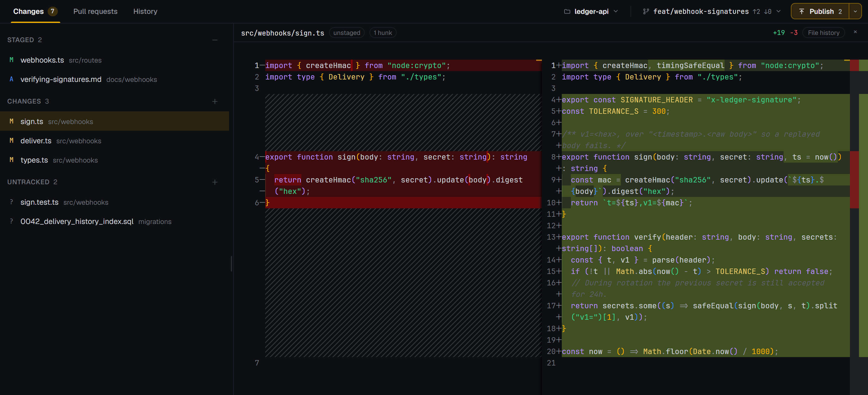Click the M status icon of deliver.ts
This screenshot has height=395, width=868.
[x=11, y=141]
